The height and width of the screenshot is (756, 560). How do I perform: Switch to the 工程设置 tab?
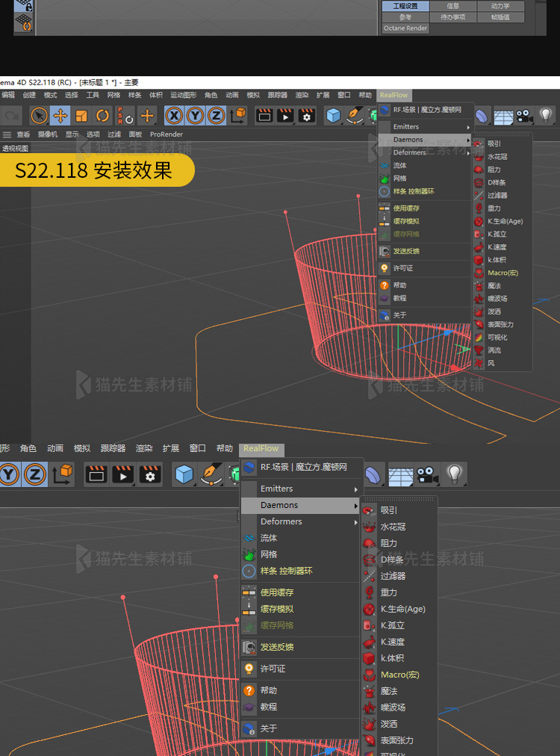(x=405, y=6)
